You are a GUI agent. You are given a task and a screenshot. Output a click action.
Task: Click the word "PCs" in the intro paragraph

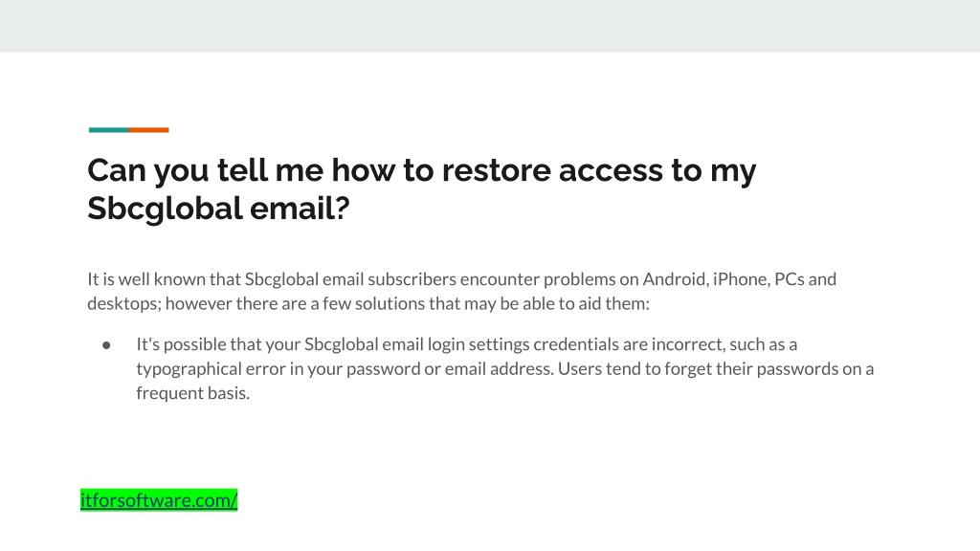(790, 278)
